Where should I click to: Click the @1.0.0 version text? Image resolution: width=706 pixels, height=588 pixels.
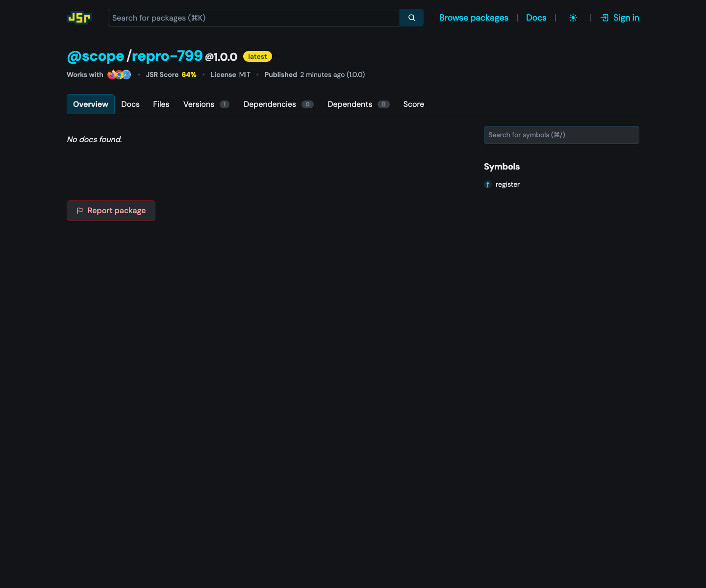coord(221,57)
